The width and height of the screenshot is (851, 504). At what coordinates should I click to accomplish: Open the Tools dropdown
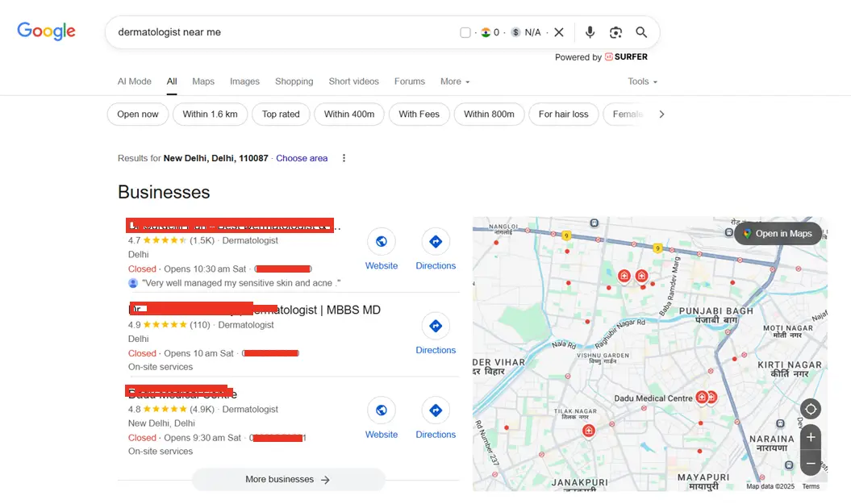coord(641,81)
